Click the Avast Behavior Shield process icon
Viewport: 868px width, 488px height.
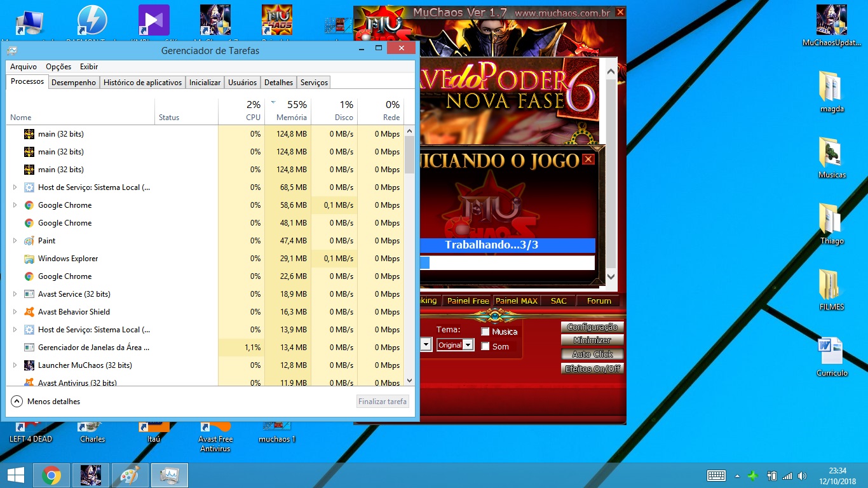pyautogui.click(x=29, y=312)
